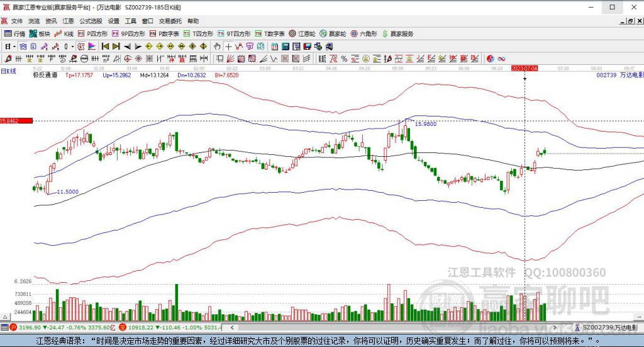Open the 9P四方形 square tool
The image size is (644, 347).
(x=128, y=34)
